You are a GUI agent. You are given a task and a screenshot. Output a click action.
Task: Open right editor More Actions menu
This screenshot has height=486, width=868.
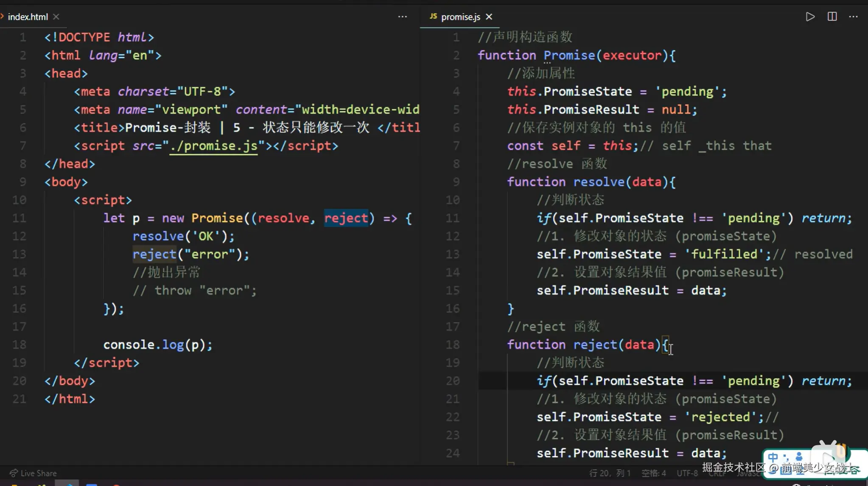pyautogui.click(x=853, y=17)
